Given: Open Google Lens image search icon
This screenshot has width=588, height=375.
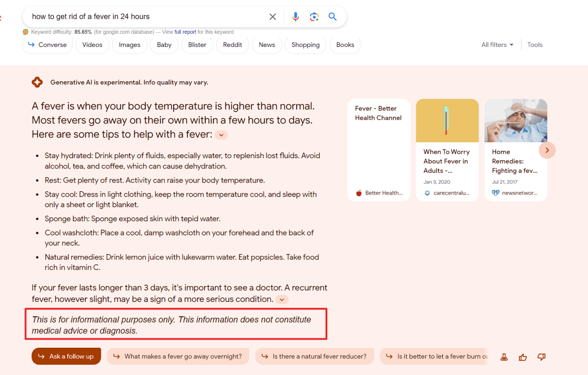Looking at the screenshot, I should pyautogui.click(x=314, y=16).
